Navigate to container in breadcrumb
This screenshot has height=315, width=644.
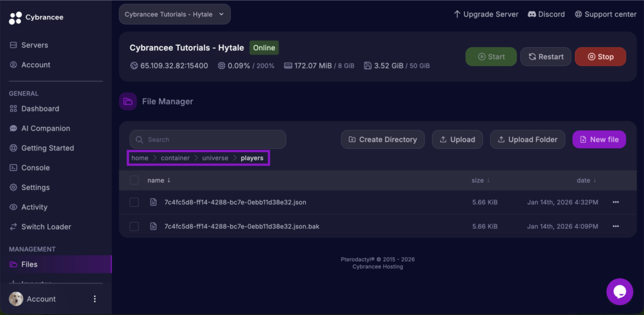(175, 158)
